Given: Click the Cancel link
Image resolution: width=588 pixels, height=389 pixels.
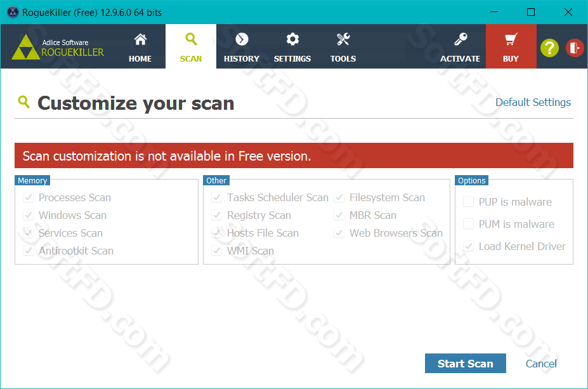Looking at the screenshot, I should (541, 364).
